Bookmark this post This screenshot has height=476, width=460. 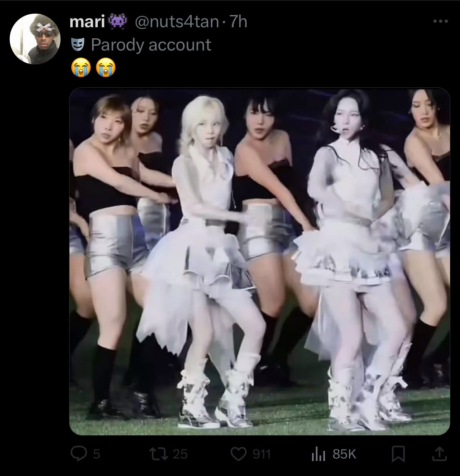(398, 455)
